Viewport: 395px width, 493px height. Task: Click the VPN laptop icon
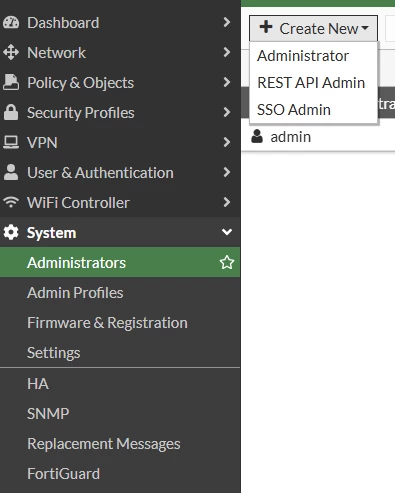tap(11, 142)
